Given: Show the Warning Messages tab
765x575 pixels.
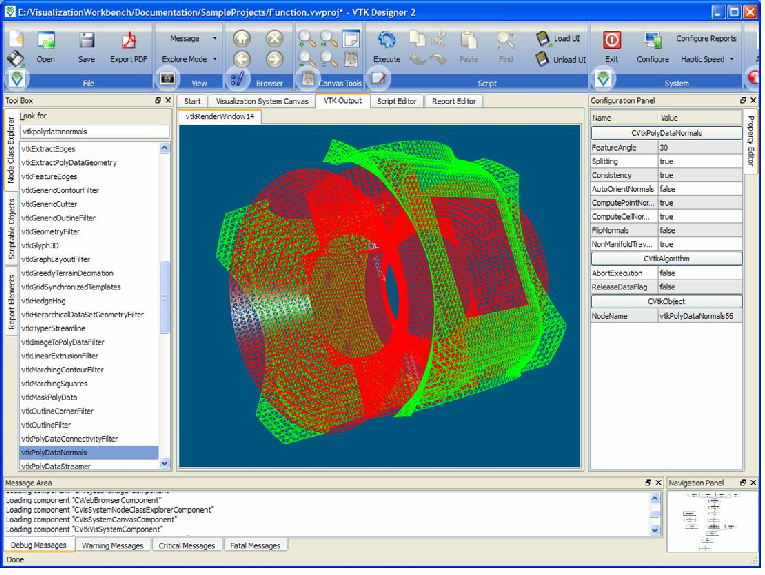Looking at the screenshot, I should [x=113, y=545].
